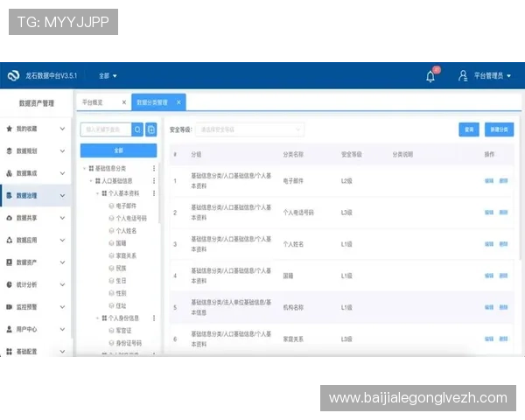The width and height of the screenshot is (525, 420).
Task: Open the 全部 dropdown in top bar
Action: point(108,76)
